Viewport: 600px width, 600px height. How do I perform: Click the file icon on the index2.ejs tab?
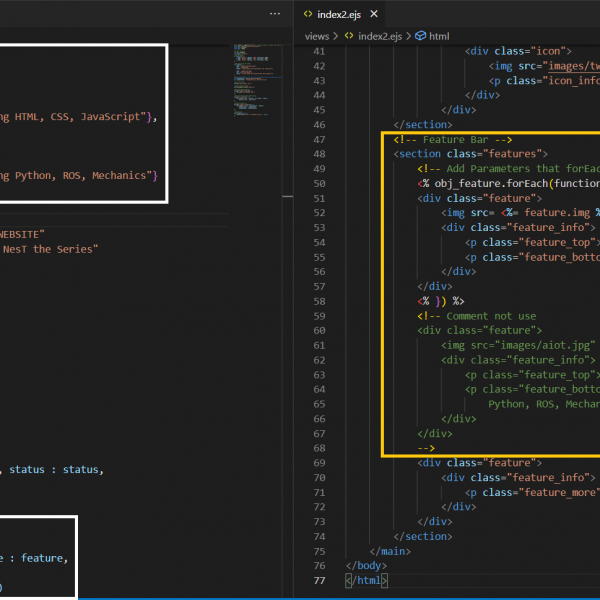pyautogui.click(x=309, y=14)
